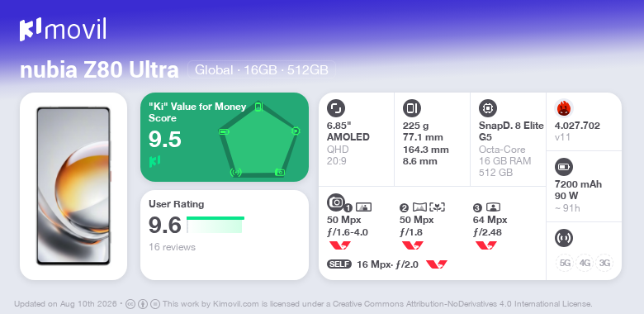Click the 4G network badge
Viewport: 644px width, 314px height.
[x=585, y=263]
